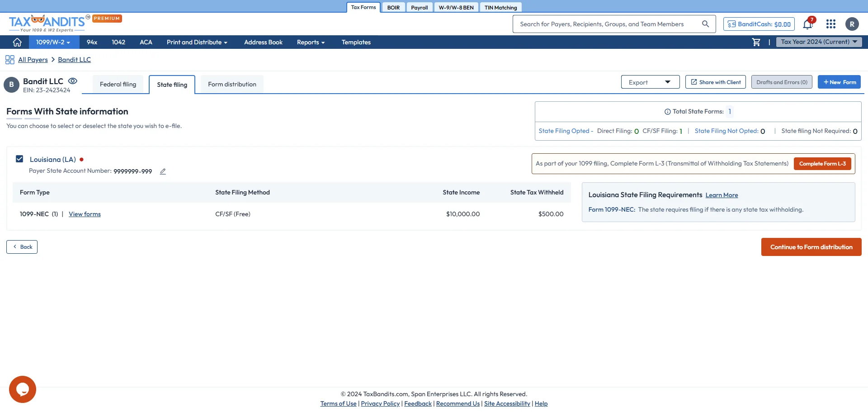Open Terms of Use footer link
The width and height of the screenshot is (868, 412).
338,404
